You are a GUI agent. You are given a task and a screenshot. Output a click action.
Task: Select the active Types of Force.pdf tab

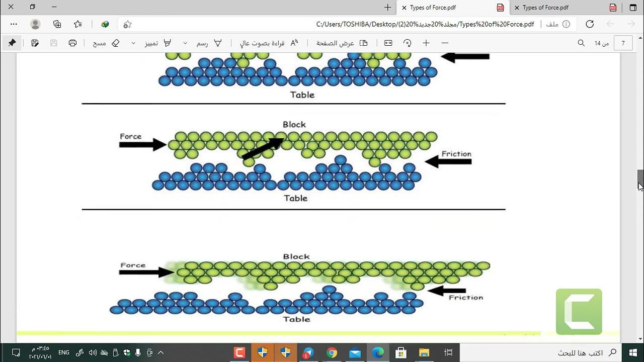[453, 8]
